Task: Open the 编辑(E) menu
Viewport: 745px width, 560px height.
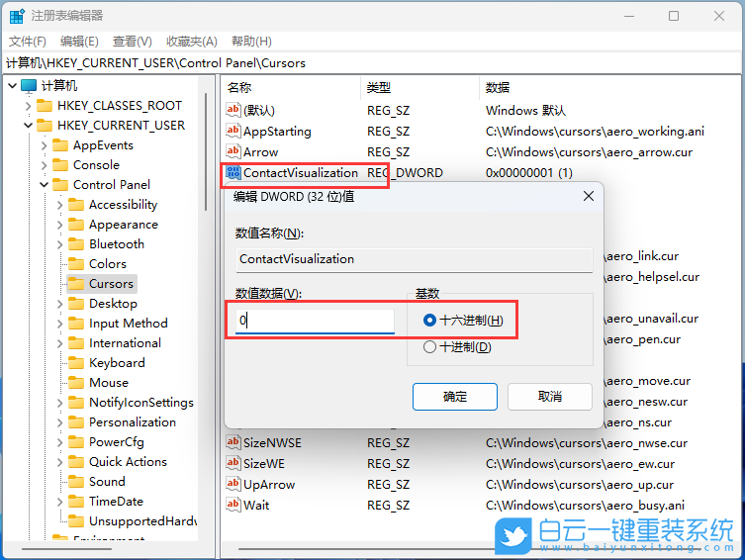Action: (x=79, y=42)
